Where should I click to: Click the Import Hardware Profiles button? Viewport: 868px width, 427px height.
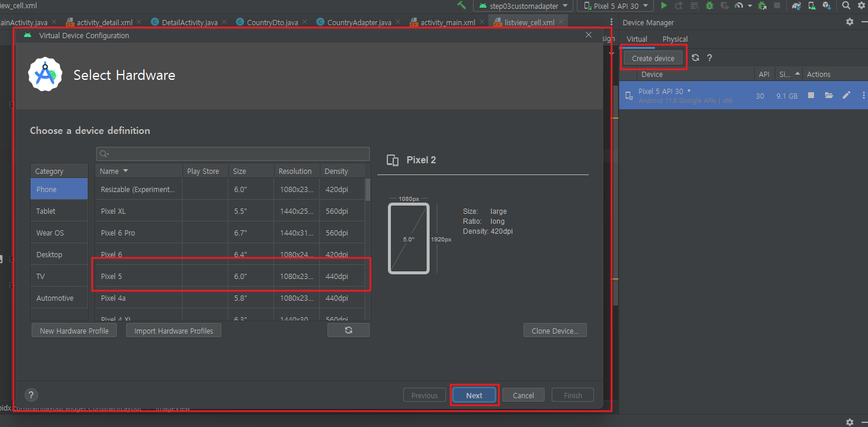(174, 331)
